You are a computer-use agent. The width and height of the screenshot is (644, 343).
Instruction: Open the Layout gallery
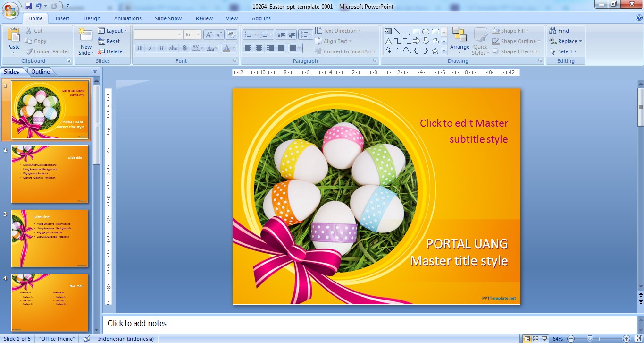(113, 30)
